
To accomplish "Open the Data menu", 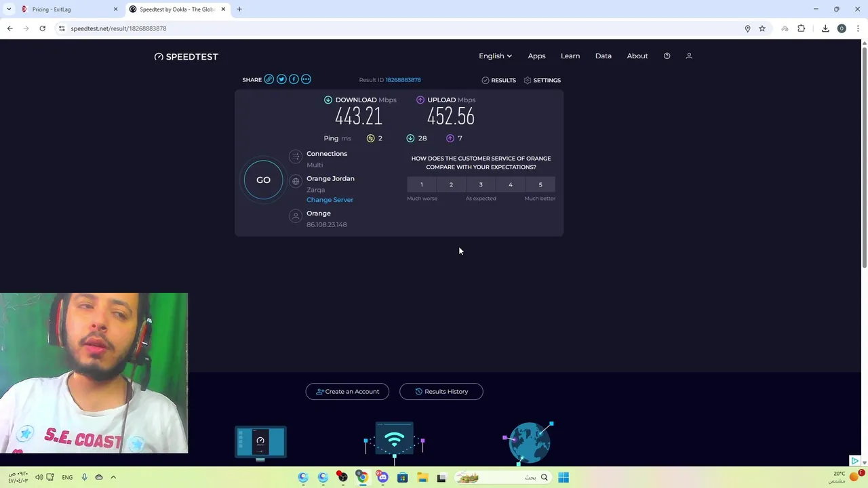I will (604, 56).
